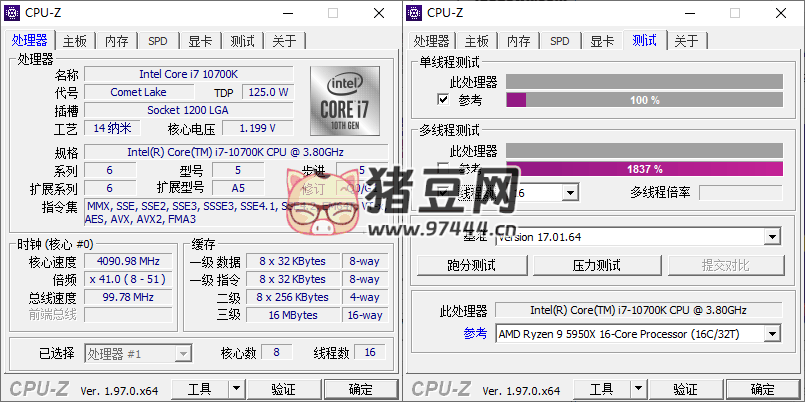
Task: Open the 工具 arrow menu in the left window
Action: 236,389
